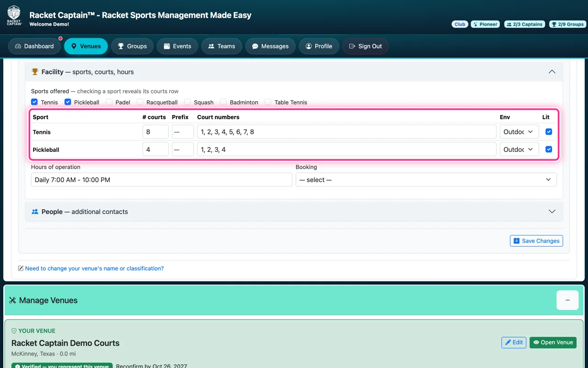The height and width of the screenshot is (368, 588).
Task: Tick the Squash sport checkbox
Action: [x=187, y=102]
